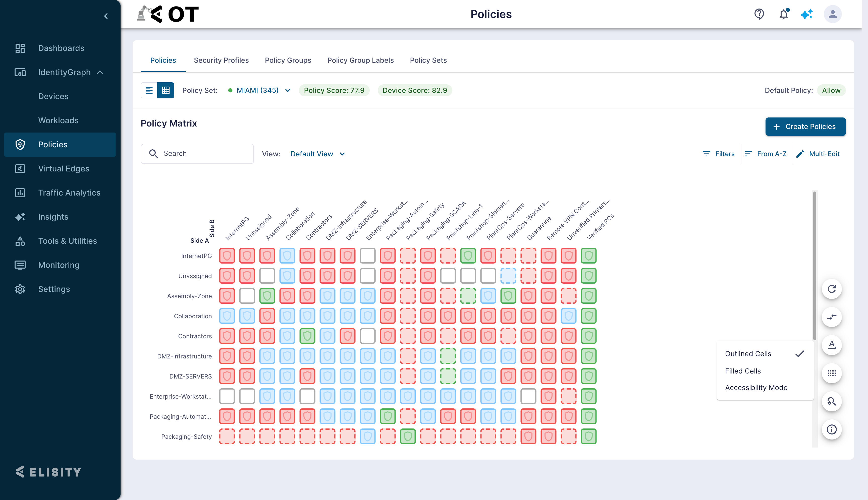Choose Accessibility Mode from menu
The image size is (868, 500).
pos(756,387)
